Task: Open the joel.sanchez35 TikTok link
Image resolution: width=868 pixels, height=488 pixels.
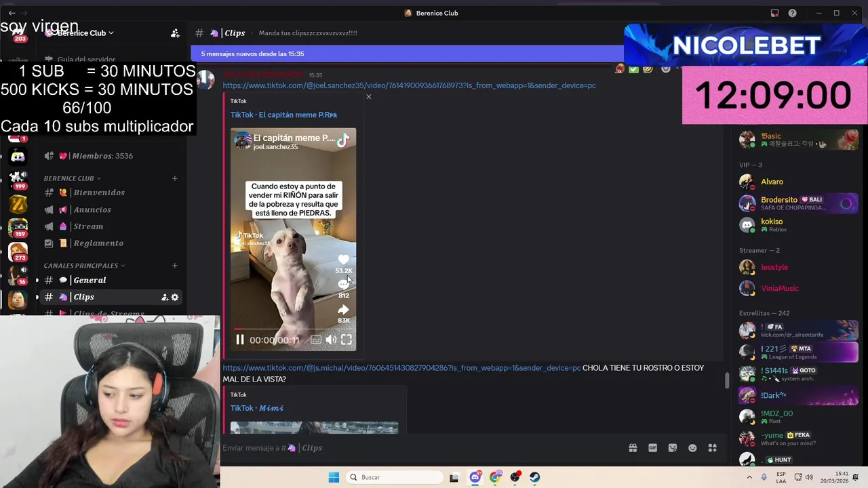Action: (x=409, y=85)
